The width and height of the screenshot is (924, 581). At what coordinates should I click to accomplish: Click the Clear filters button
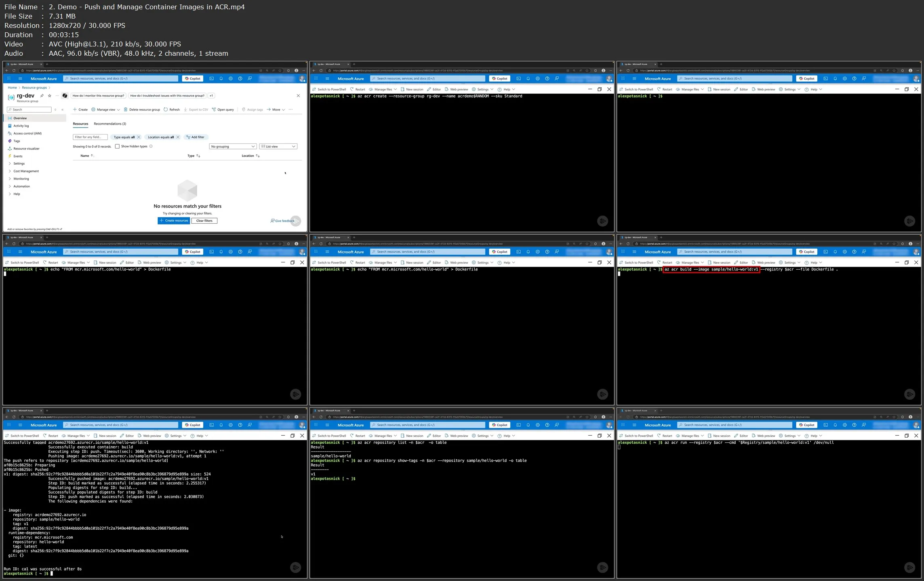(204, 220)
